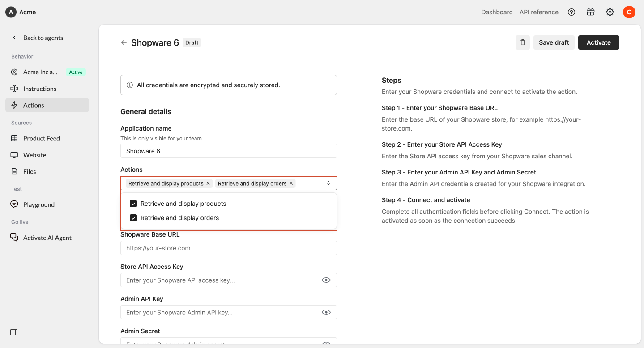This screenshot has width=644, height=348.
Task: Click the 'Step 4 - Connect and activate' heading
Action: pyautogui.click(x=426, y=200)
